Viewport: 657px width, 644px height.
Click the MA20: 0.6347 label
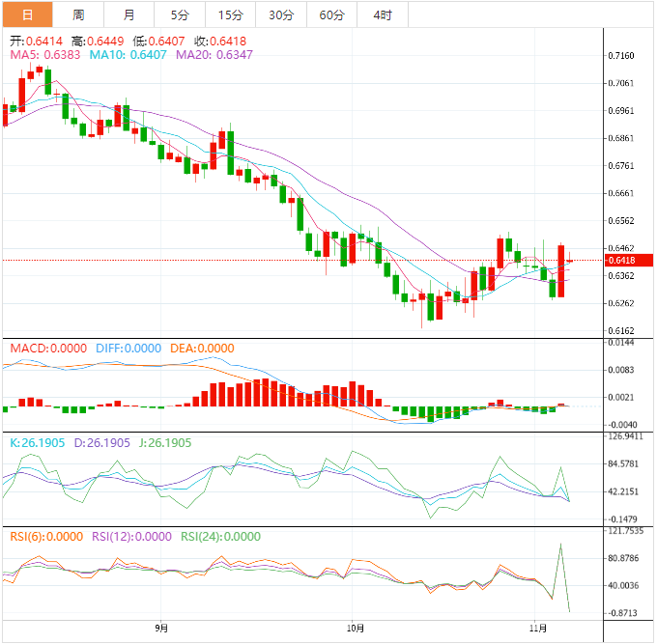coord(214,55)
